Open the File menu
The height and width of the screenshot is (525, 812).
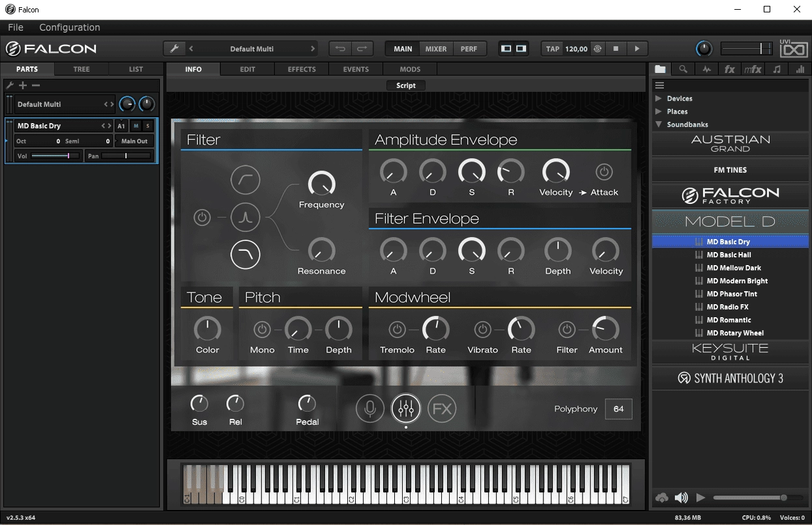(x=16, y=27)
